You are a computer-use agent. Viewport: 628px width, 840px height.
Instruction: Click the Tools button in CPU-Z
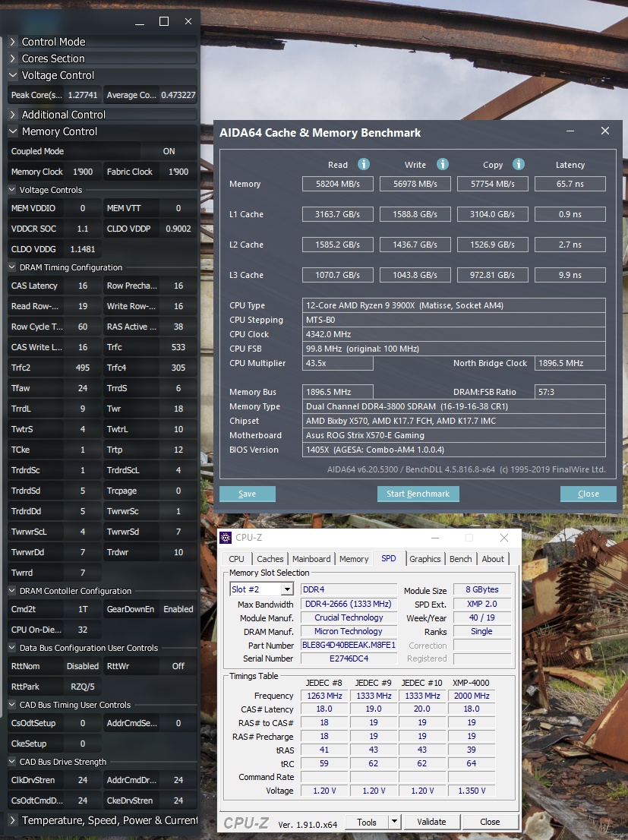point(367,821)
